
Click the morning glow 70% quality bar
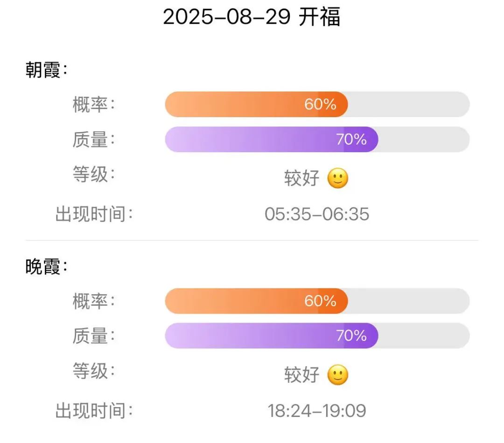click(317, 139)
